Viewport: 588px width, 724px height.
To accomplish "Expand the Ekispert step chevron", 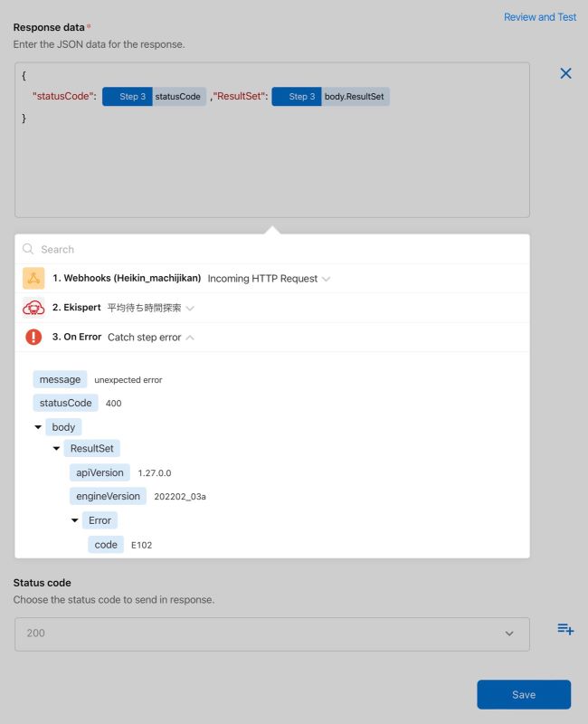I will 190,308.
